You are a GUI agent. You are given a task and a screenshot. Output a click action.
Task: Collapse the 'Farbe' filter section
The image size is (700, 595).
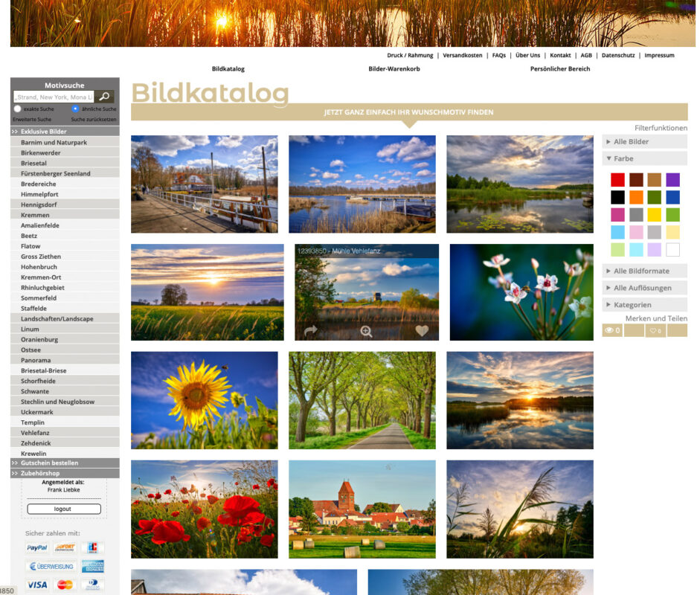[645, 158]
